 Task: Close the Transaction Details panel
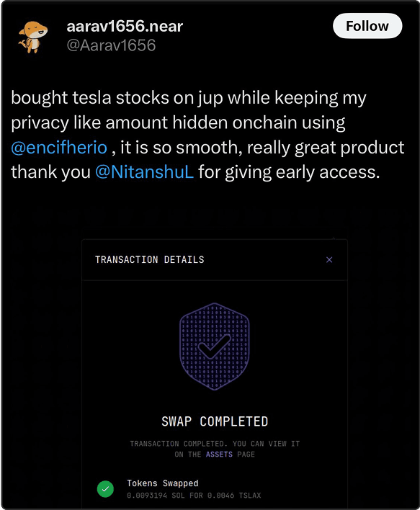pos(329,259)
